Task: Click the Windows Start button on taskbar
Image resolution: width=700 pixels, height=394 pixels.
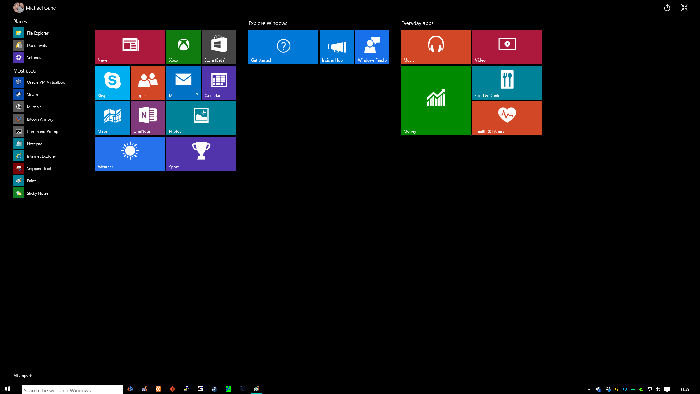Action: click(x=7, y=389)
